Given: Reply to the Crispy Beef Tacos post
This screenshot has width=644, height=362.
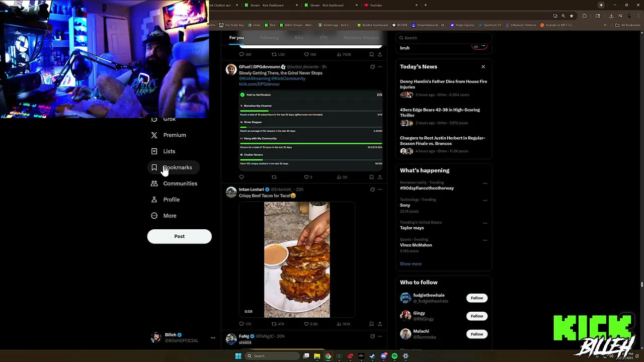Looking at the screenshot, I should tap(245, 324).
